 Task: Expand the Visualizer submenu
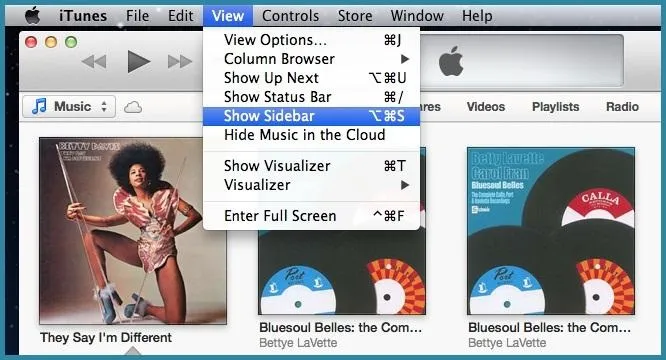tap(311, 185)
